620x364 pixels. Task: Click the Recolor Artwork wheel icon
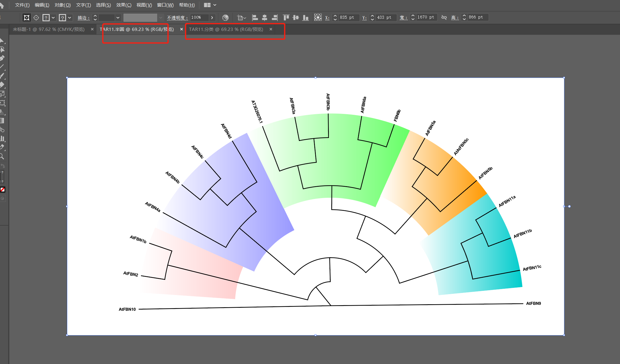coord(225,18)
